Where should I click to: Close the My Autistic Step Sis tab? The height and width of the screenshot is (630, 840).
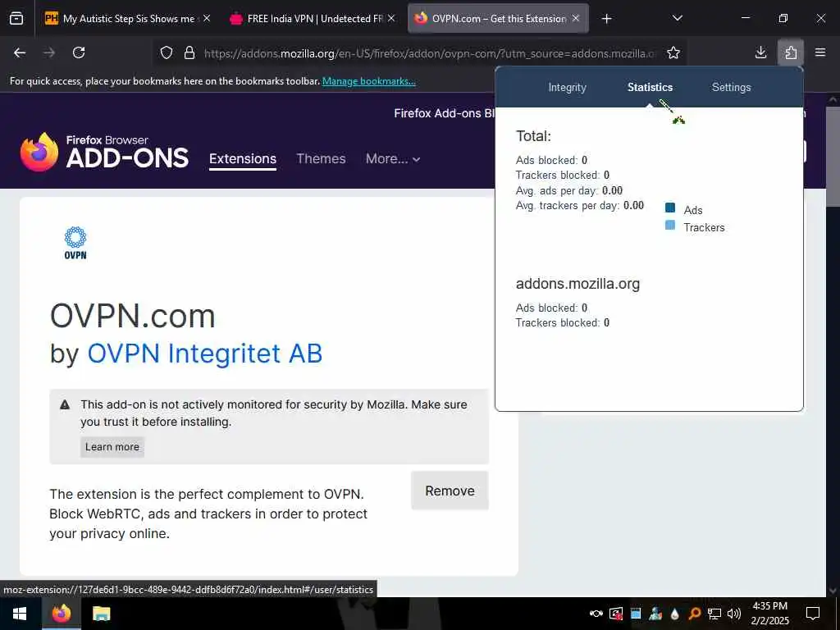(x=207, y=18)
